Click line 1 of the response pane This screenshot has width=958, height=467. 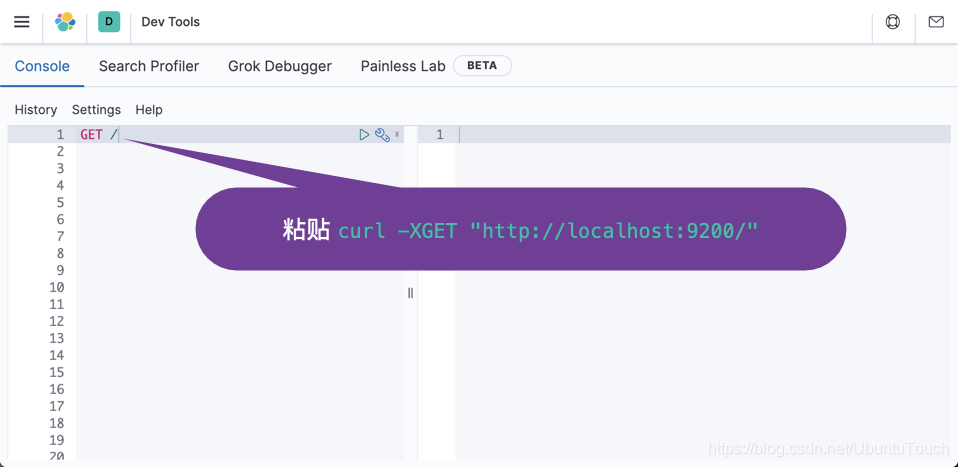703,134
